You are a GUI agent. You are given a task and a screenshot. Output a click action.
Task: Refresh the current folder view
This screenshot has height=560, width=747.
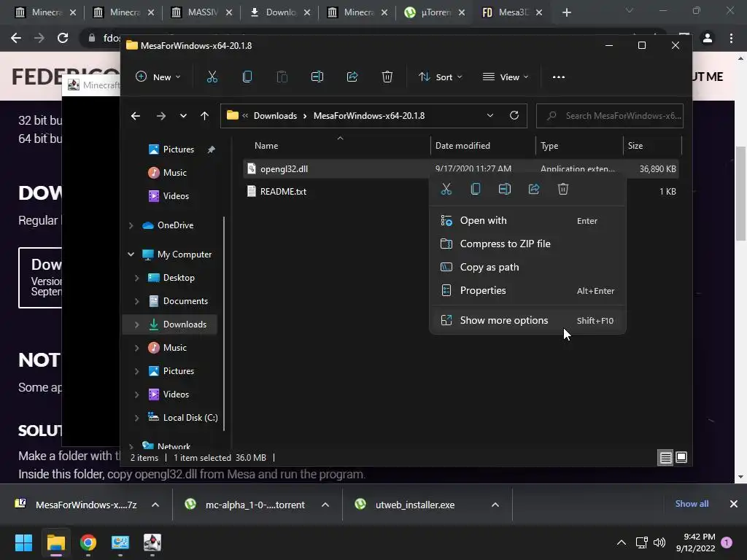tap(514, 115)
